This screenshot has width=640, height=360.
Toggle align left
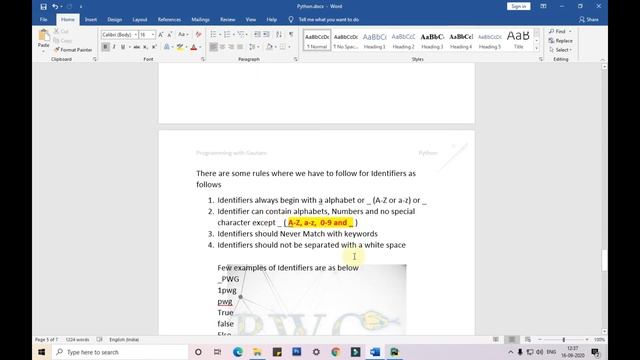point(213,47)
